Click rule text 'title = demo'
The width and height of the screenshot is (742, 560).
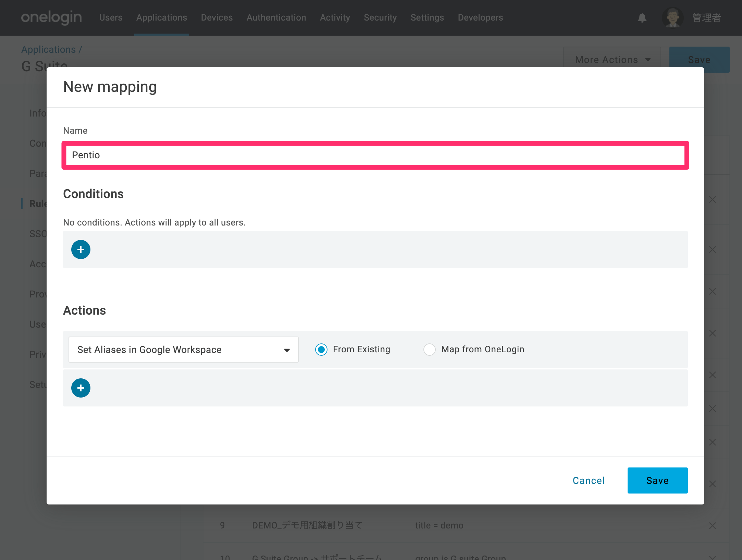point(439,525)
